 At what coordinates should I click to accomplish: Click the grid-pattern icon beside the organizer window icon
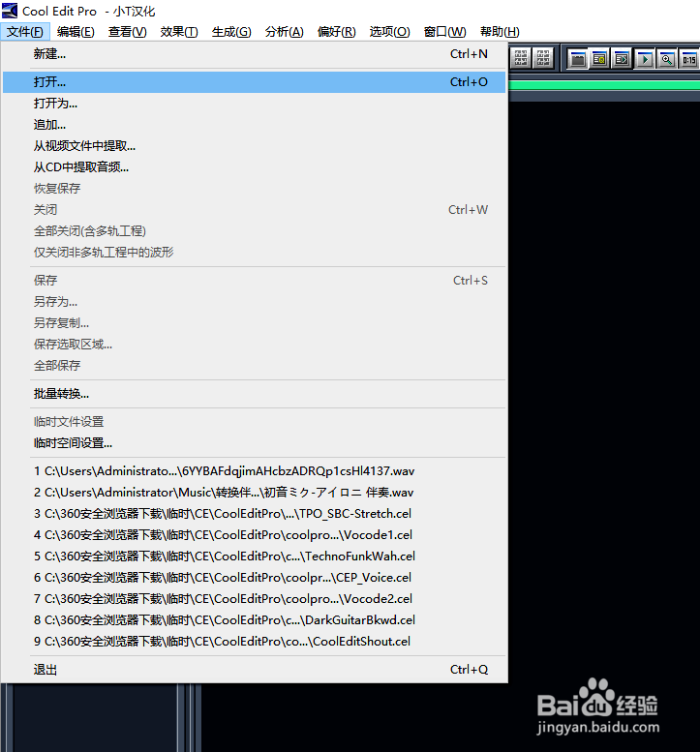tap(543, 58)
